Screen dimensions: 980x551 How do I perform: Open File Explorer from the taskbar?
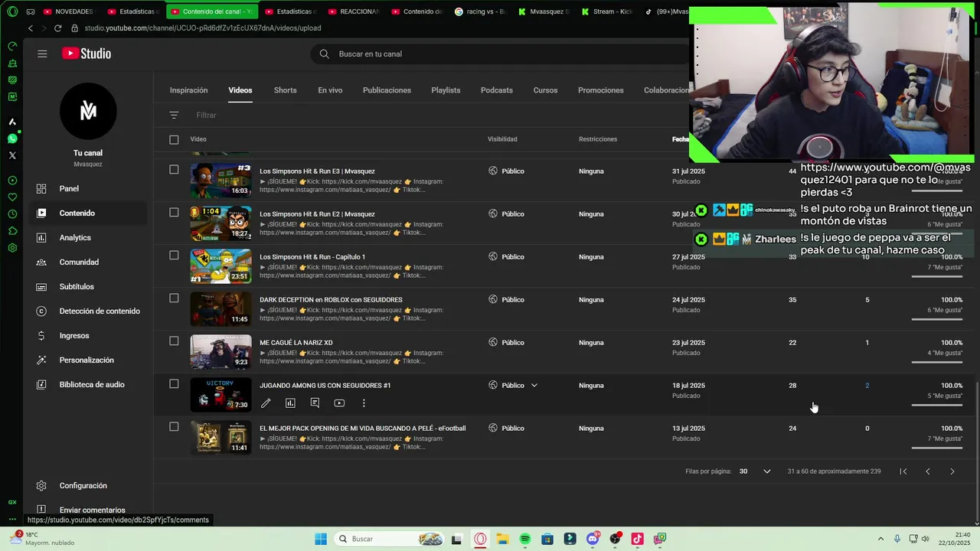point(503,540)
